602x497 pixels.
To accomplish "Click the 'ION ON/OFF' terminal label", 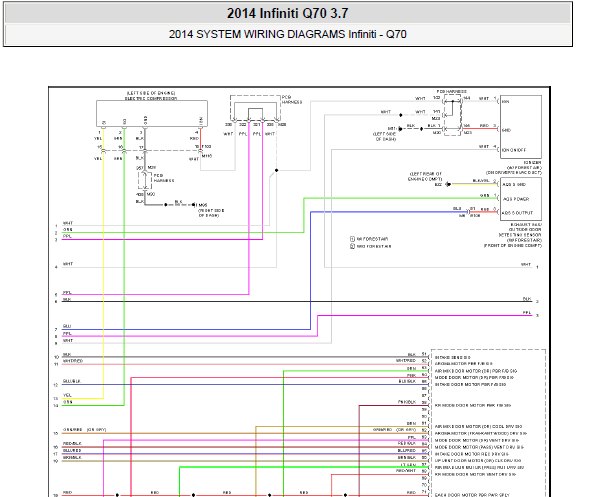I will [514, 150].
